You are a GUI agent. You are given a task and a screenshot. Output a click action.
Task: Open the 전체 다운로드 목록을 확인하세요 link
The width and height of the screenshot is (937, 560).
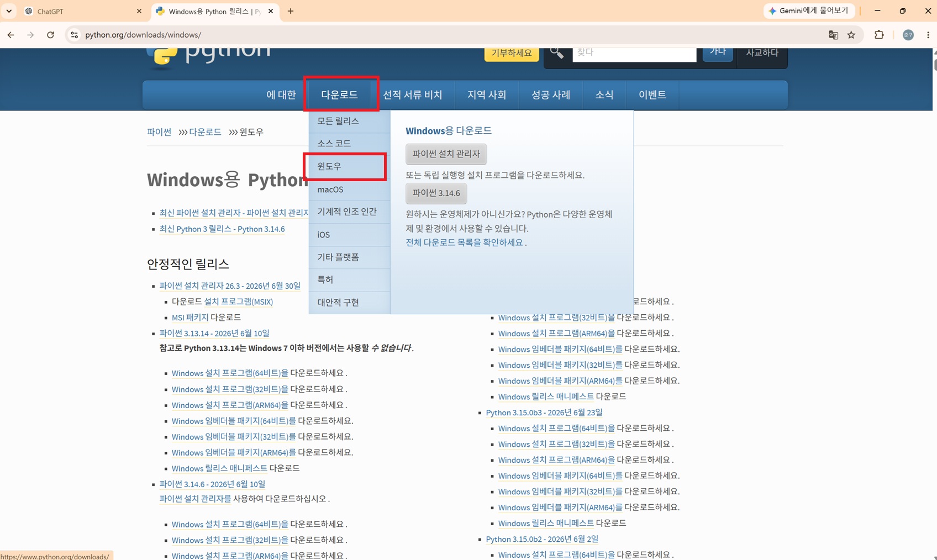tap(464, 242)
